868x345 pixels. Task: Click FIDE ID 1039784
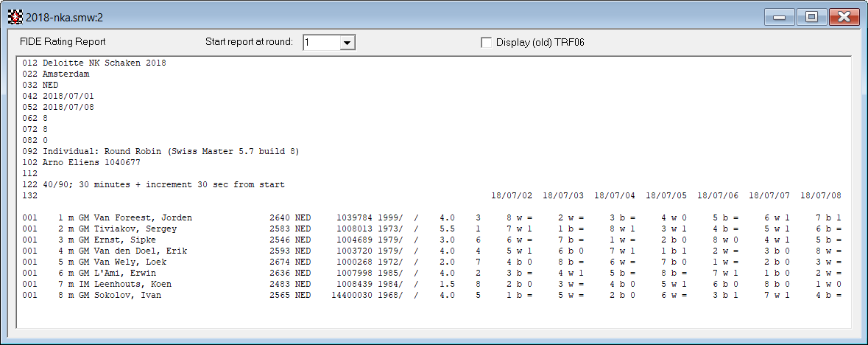[x=354, y=218]
